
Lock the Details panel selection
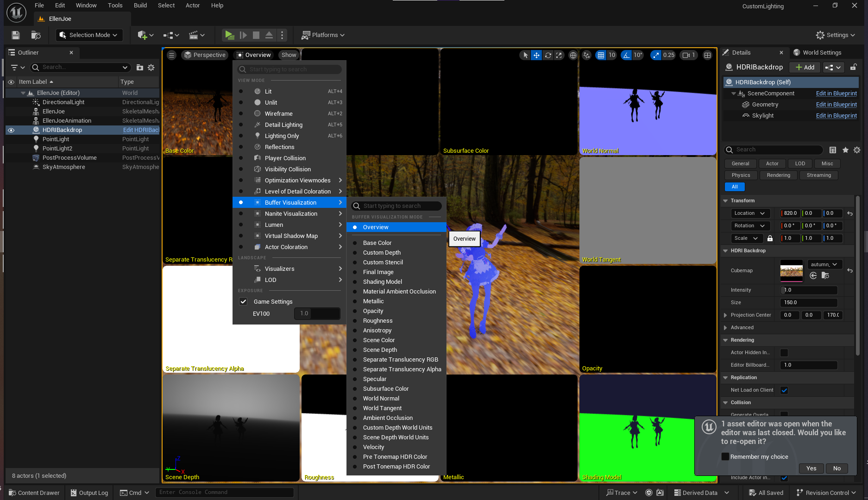[853, 67]
